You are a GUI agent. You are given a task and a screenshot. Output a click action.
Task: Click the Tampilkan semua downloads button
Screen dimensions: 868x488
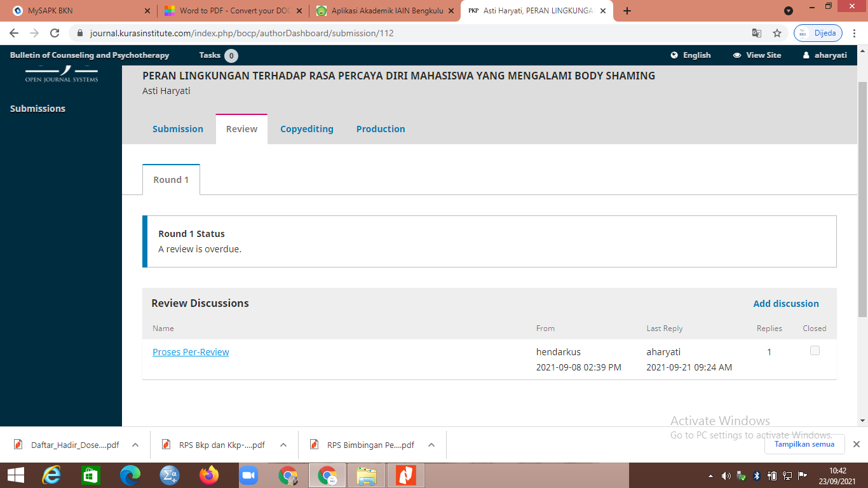click(x=804, y=444)
